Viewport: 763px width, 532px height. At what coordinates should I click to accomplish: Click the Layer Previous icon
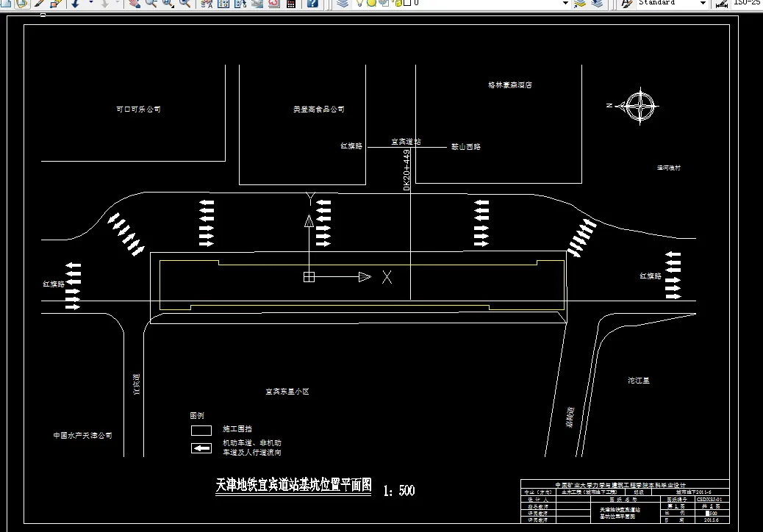point(597,3)
